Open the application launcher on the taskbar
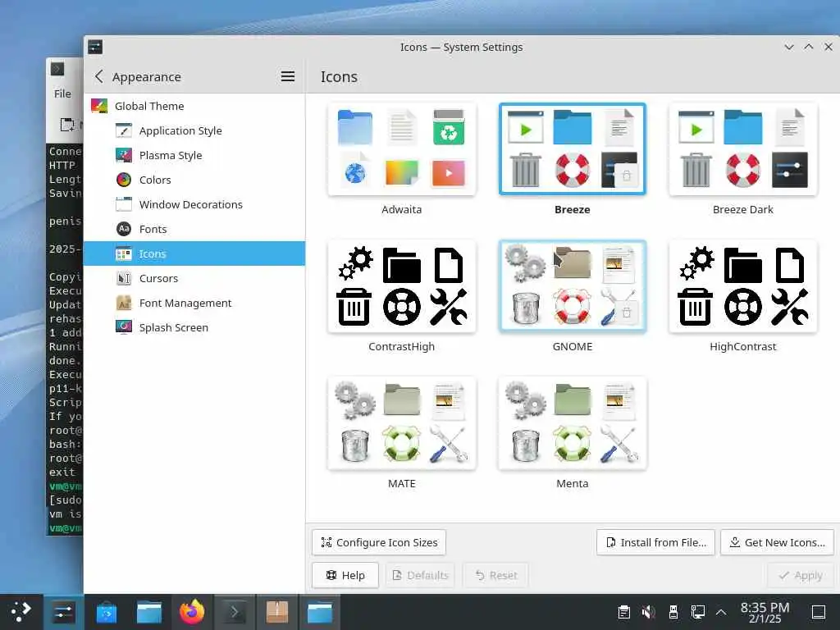840x630 pixels. pyautogui.click(x=21, y=612)
